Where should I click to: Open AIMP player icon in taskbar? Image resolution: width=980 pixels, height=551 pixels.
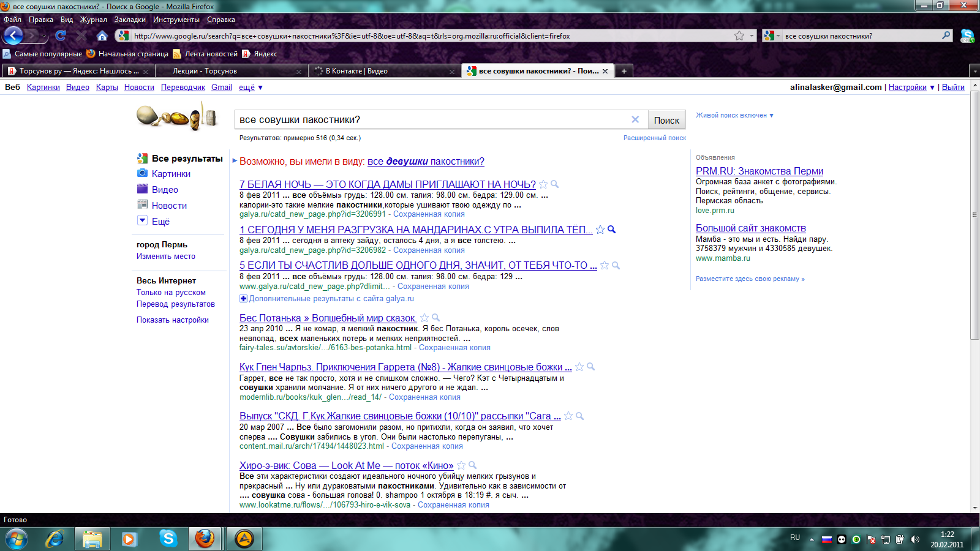(x=244, y=539)
